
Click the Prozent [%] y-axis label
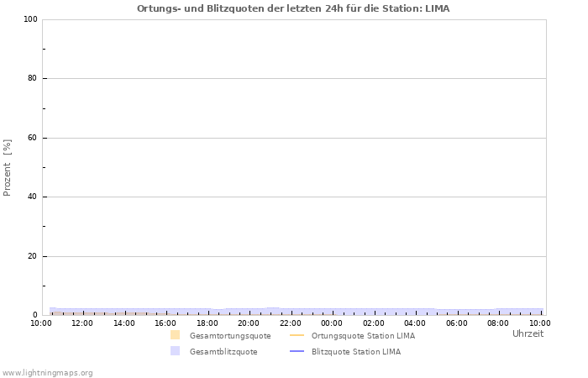pyautogui.click(x=8, y=167)
